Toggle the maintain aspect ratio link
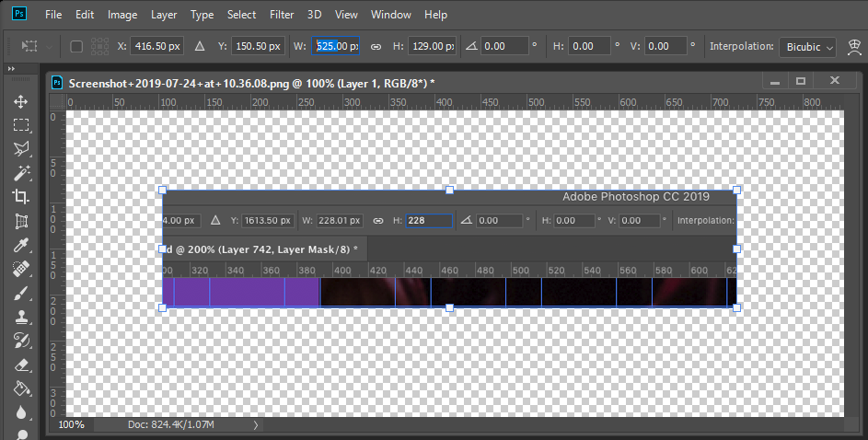This screenshot has width=868, height=440. [376, 47]
